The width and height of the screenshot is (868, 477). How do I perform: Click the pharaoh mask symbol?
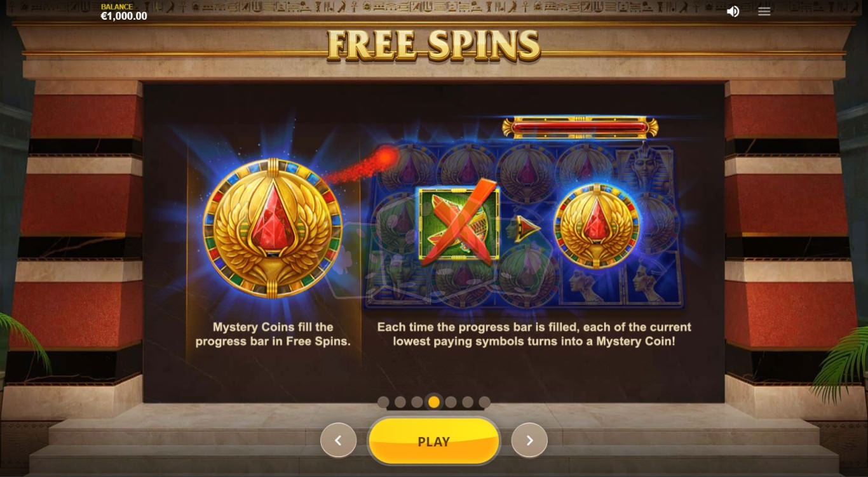pyautogui.click(x=643, y=170)
